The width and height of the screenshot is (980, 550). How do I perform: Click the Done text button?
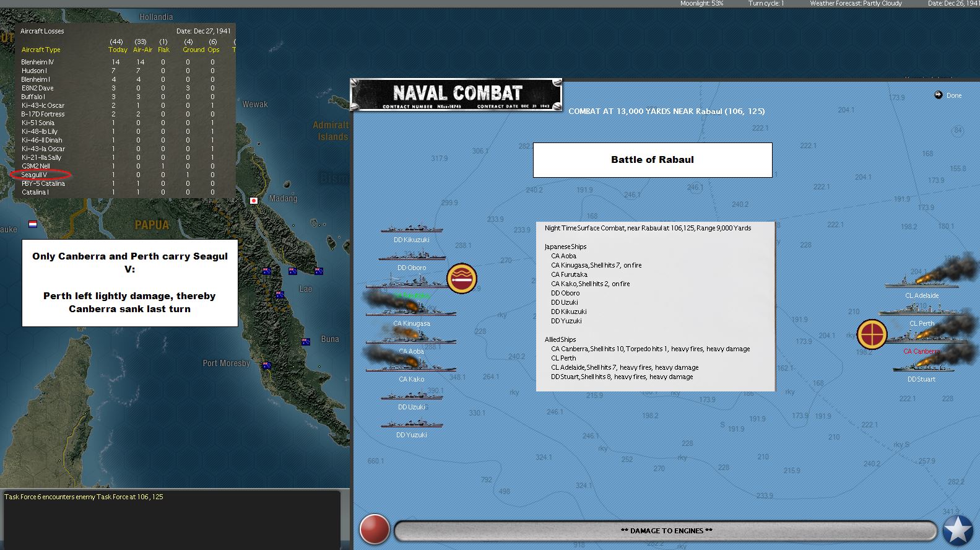(954, 95)
